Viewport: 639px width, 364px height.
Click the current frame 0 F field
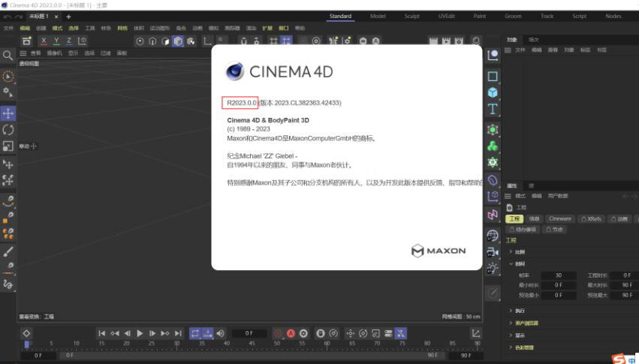pos(249,333)
